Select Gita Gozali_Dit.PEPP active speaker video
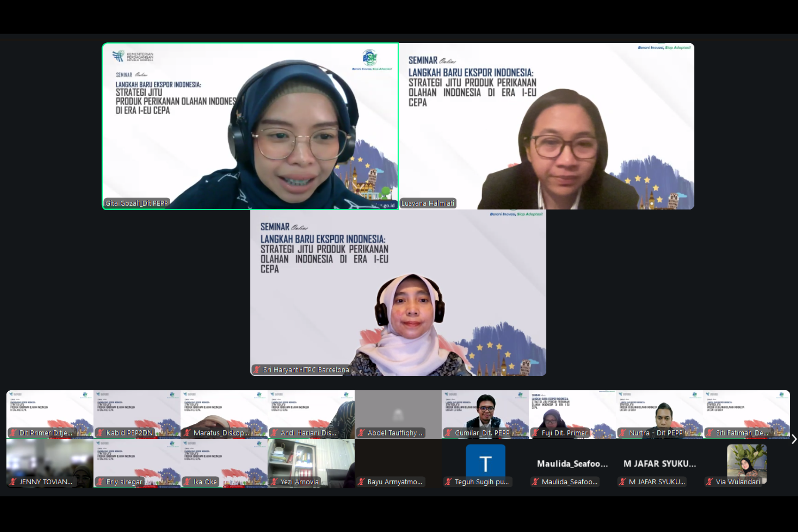Screen dimensions: 798x532 click(x=250, y=126)
